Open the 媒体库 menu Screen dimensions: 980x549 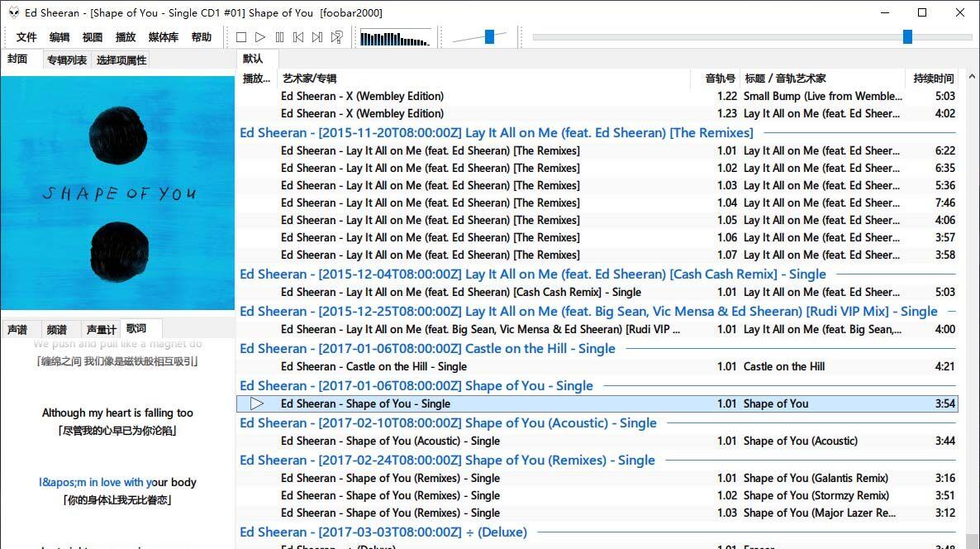tap(163, 37)
